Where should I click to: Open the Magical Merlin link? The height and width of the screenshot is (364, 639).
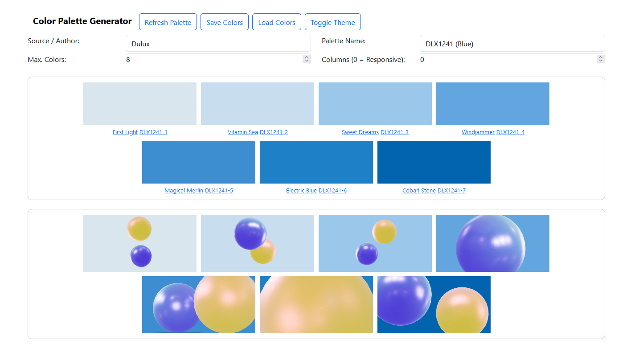184,191
